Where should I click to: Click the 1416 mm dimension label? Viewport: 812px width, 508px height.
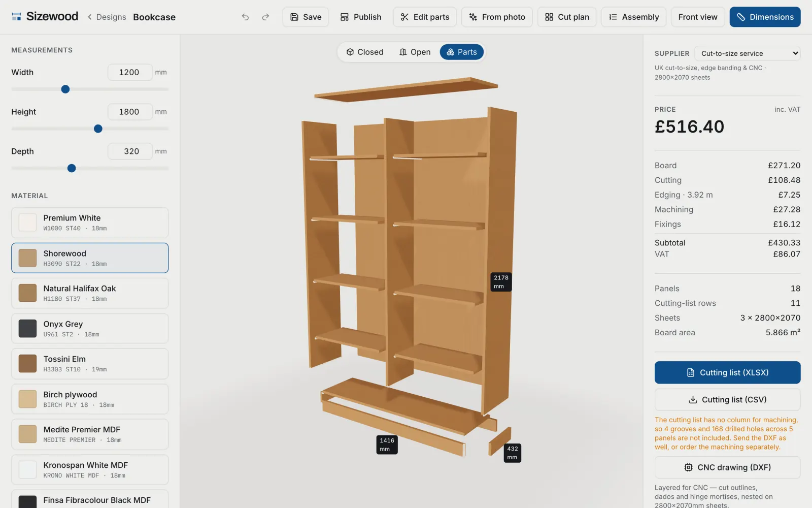tap(387, 445)
